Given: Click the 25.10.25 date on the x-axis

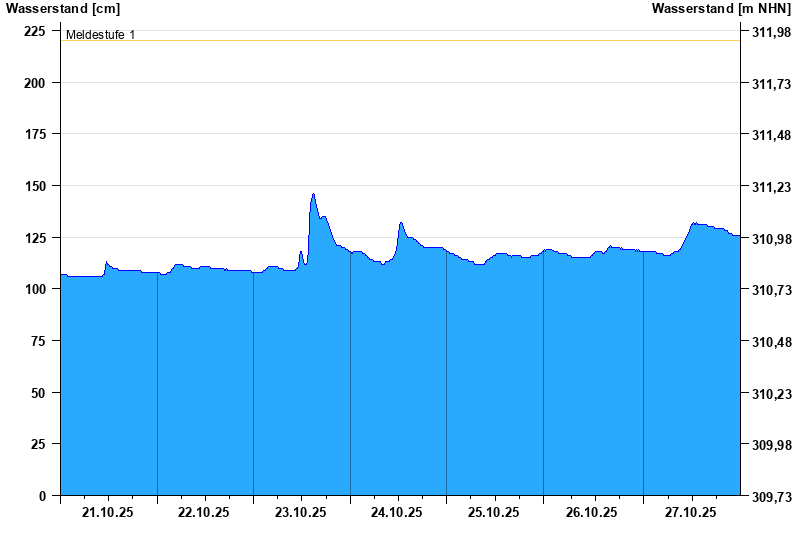Looking at the screenshot, I should pos(494,512).
